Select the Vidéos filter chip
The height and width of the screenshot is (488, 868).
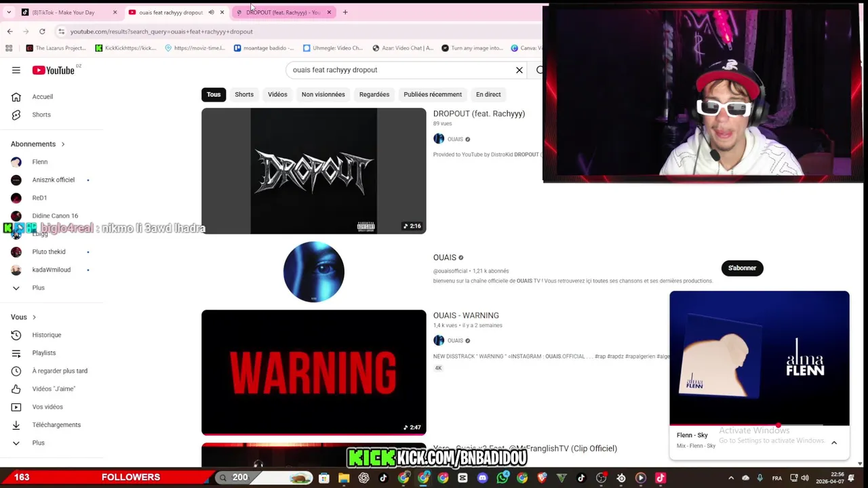[277, 94]
